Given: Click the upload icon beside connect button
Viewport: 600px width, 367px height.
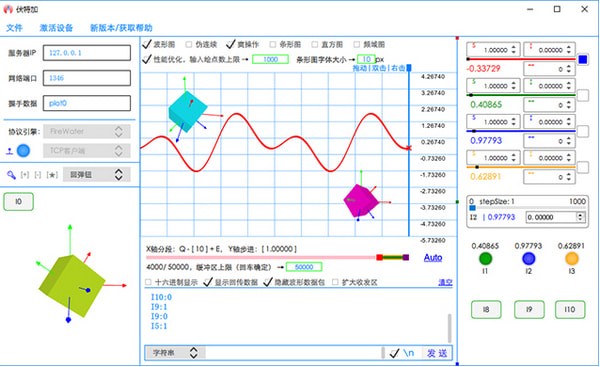Looking at the screenshot, I should (x=10, y=152).
